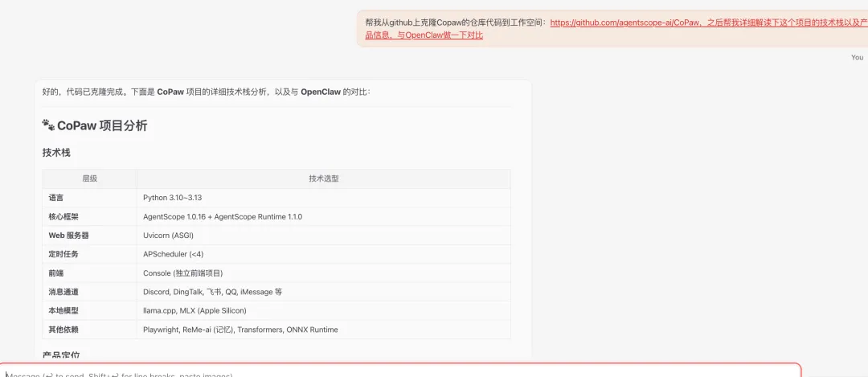Click the '技术选型' table header
The height and width of the screenshot is (377, 868).
324,178
